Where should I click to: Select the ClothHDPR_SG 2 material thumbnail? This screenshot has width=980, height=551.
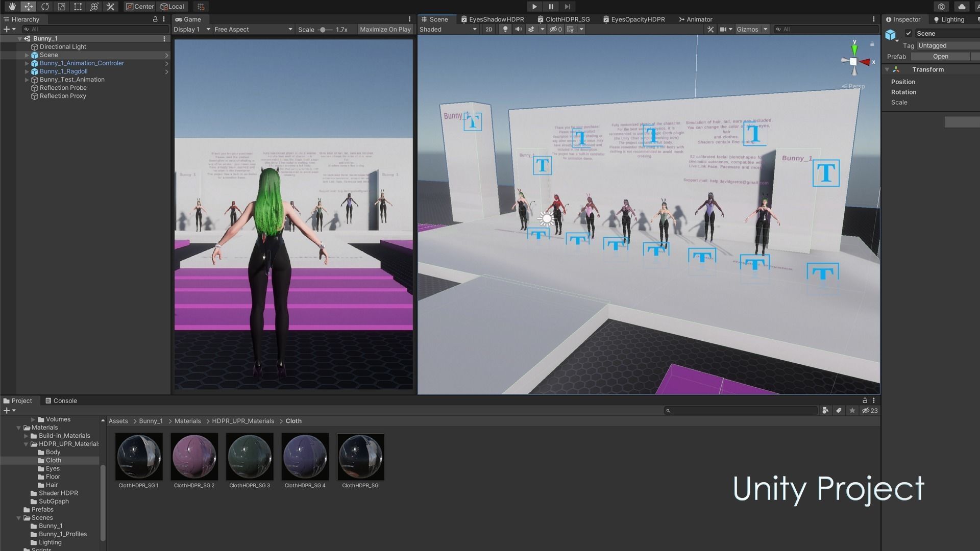(194, 457)
